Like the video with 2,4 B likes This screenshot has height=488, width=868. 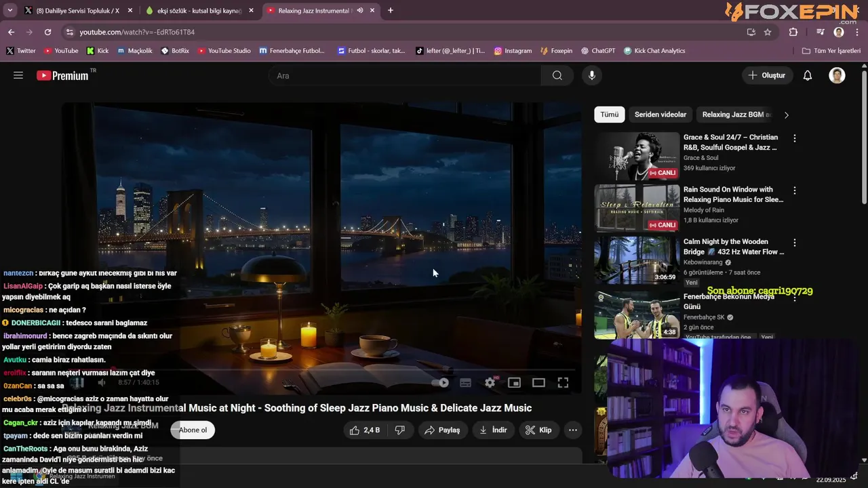pos(365,430)
